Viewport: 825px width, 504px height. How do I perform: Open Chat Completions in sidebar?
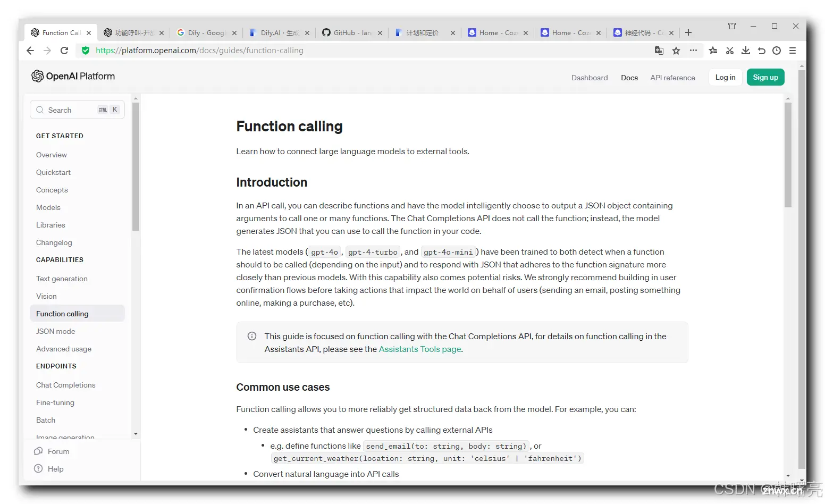pyautogui.click(x=66, y=385)
